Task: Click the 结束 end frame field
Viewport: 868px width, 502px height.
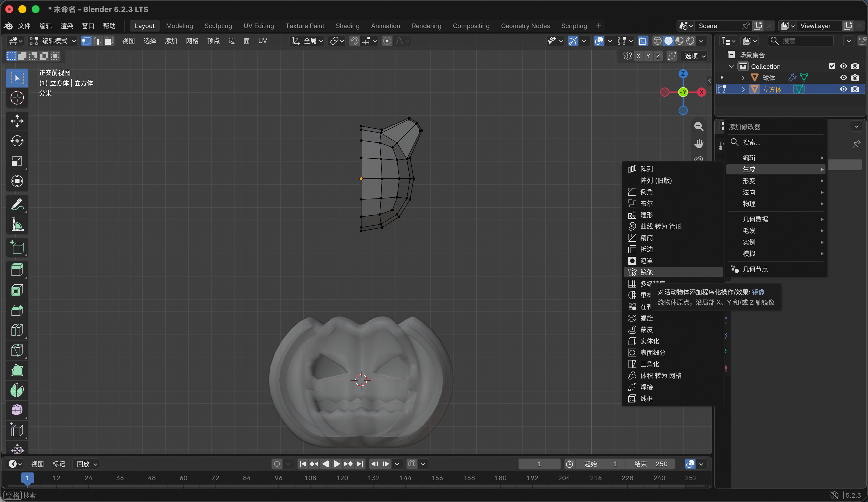Action: tap(651, 464)
